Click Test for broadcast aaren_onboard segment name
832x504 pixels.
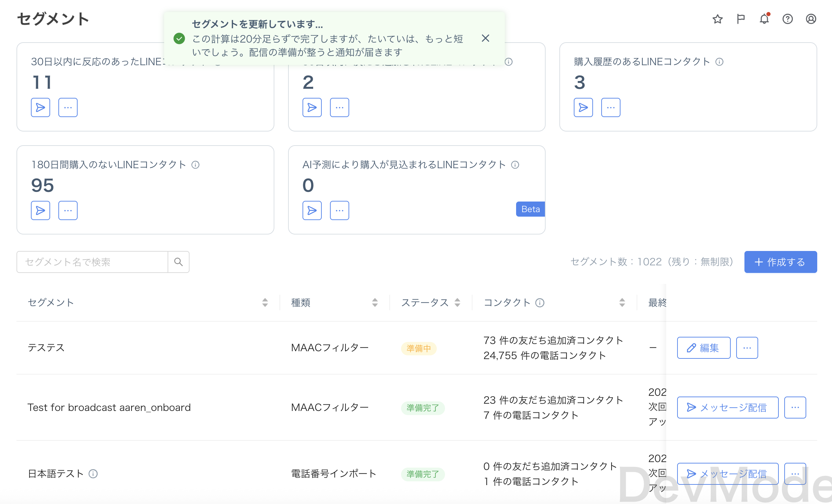[109, 408]
